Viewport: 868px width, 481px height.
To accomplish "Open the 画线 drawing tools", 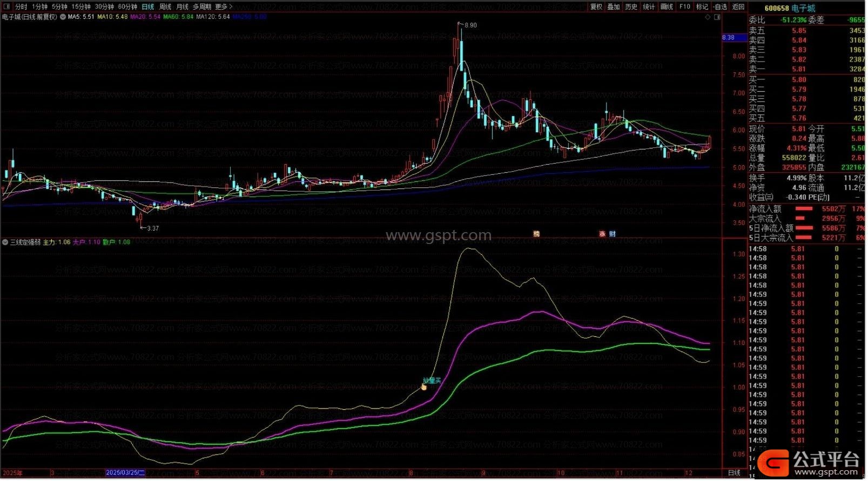I will [x=667, y=6].
